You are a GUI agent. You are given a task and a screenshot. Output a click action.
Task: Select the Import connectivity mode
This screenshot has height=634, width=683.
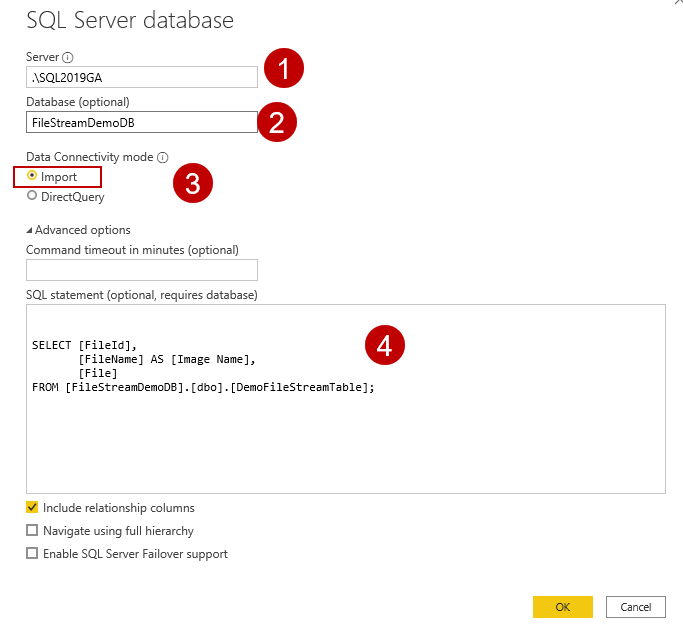click(33, 177)
